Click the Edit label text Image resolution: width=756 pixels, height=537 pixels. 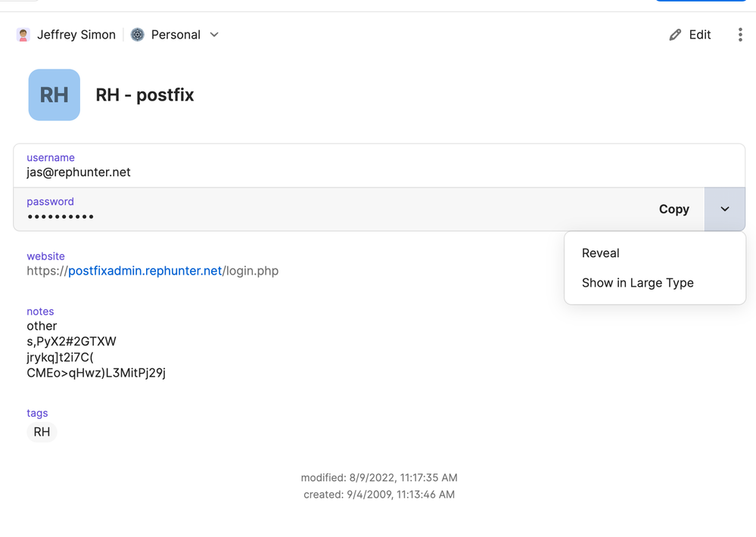click(x=700, y=35)
